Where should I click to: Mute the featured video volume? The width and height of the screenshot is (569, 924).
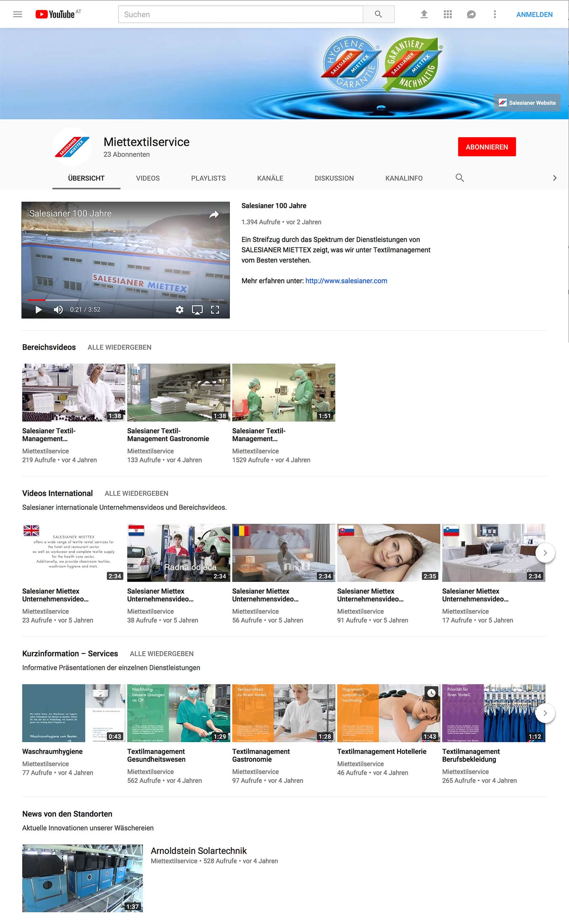click(x=58, y=310)
